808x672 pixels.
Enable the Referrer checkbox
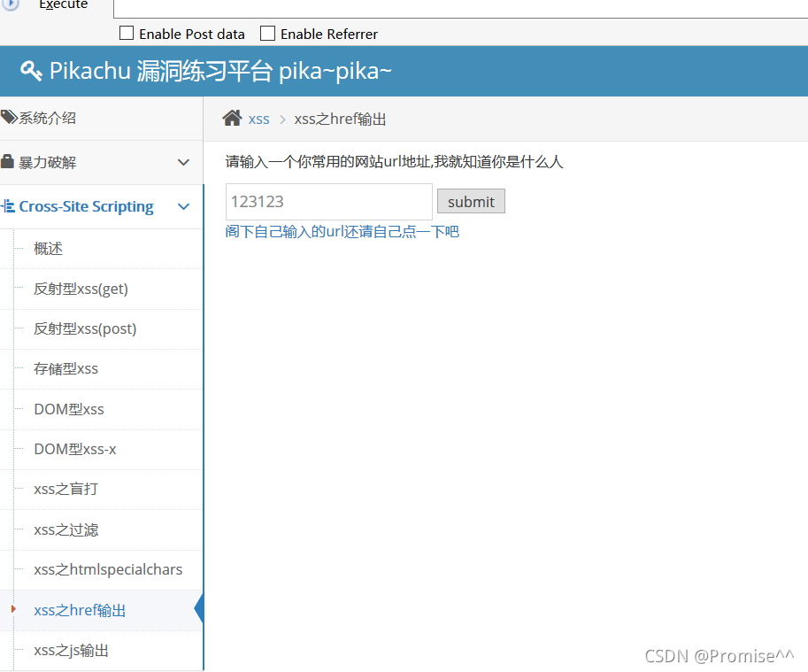(267, 34)
